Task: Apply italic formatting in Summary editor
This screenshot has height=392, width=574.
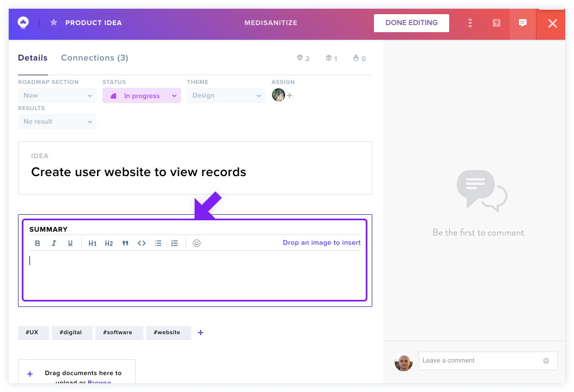Action: click(54, 243)
